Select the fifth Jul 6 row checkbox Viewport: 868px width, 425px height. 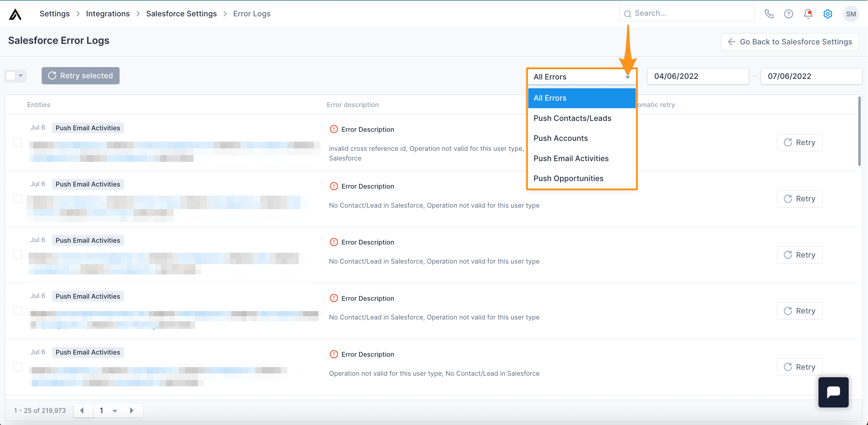[18, 367]
